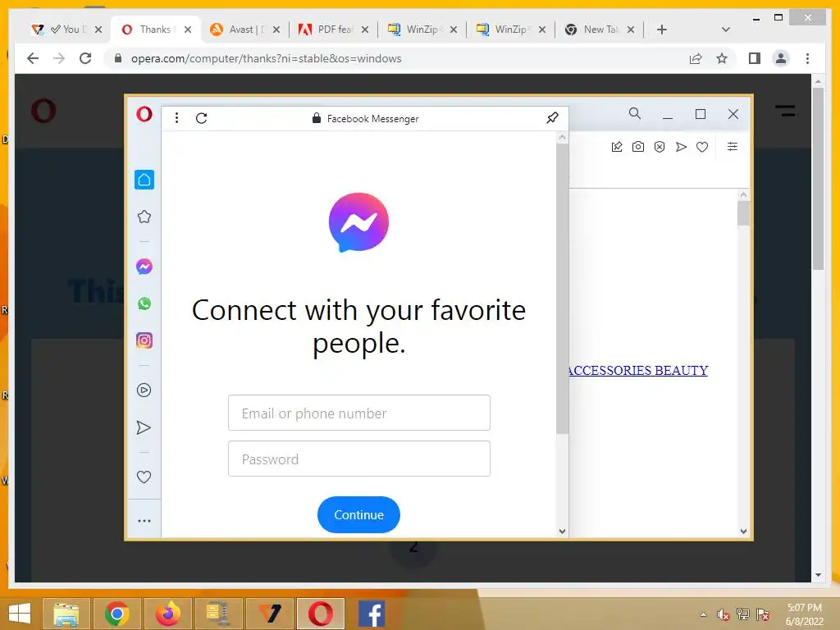Image resolution: width=840 pixels, height=630 pixels.
Task: Open Messenger panel three-dot menu
Action: (x=176, y=118)
